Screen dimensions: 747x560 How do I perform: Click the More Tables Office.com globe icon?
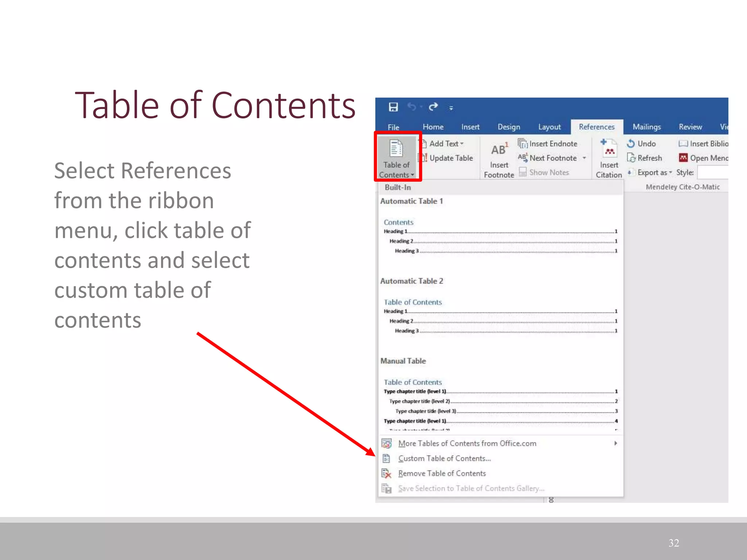point(386,443)
